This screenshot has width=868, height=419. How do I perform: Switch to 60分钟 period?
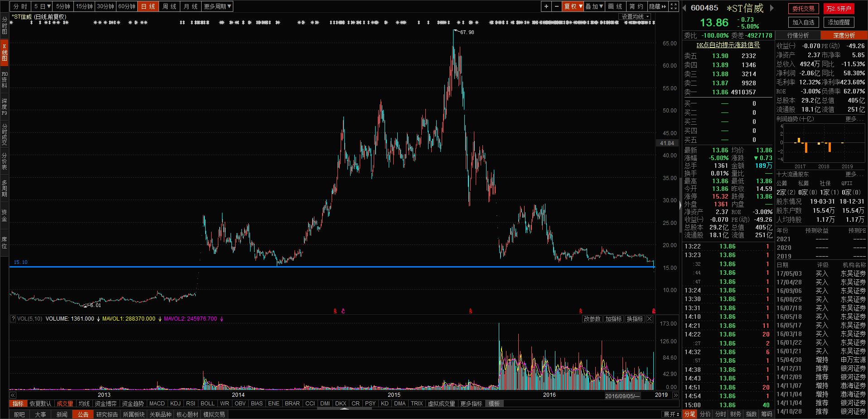pyautogui.click(x=127, y=6)
